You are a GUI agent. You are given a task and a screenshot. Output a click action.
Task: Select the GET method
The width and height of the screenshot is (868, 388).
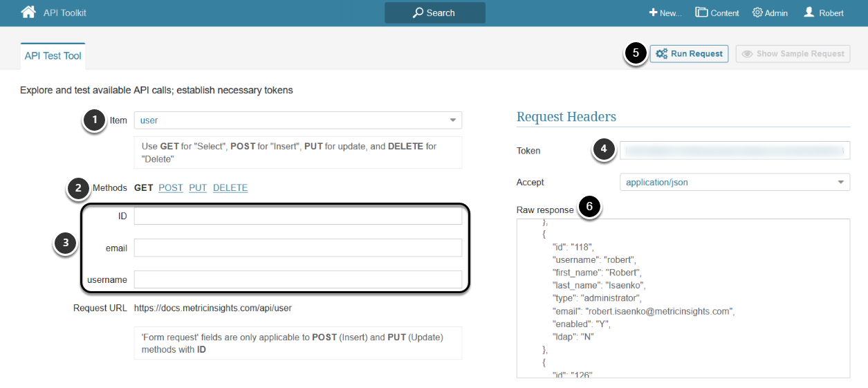tap(143, 188)
